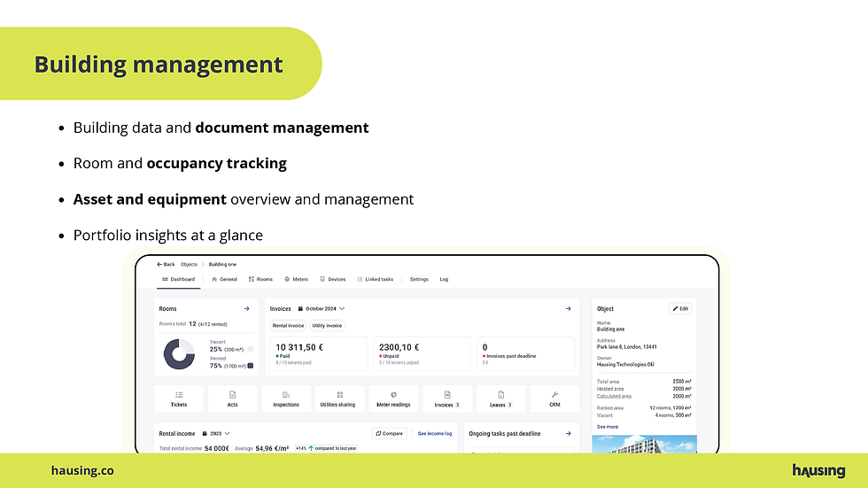Select the Rental invoice filter chip
The width and height of the screenshot is (868, 488).
(x=288, y=325)
